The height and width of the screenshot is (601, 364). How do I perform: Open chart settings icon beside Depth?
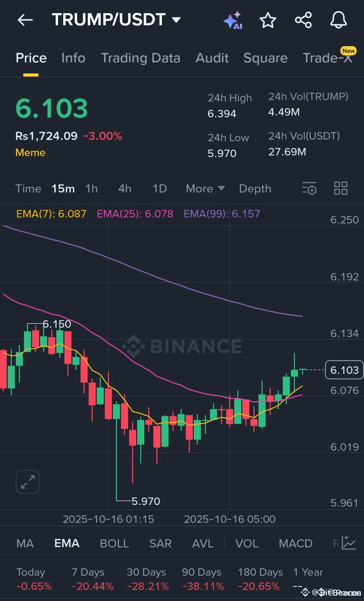[309, 188]
